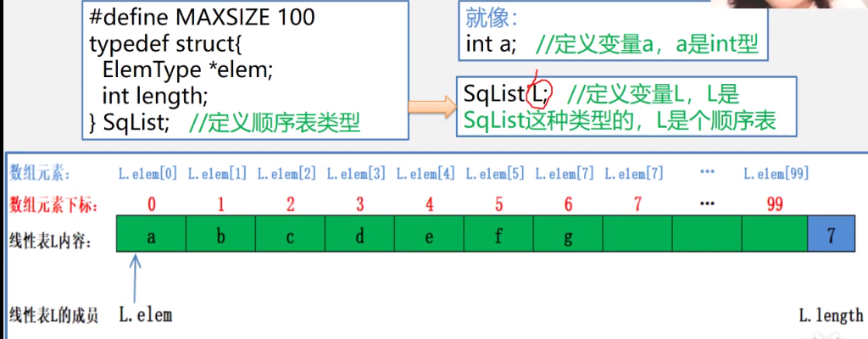The image size is (868, 339).
Task: Click the 'L.elem[5]' array label
Action: click(x=495, y=175)
